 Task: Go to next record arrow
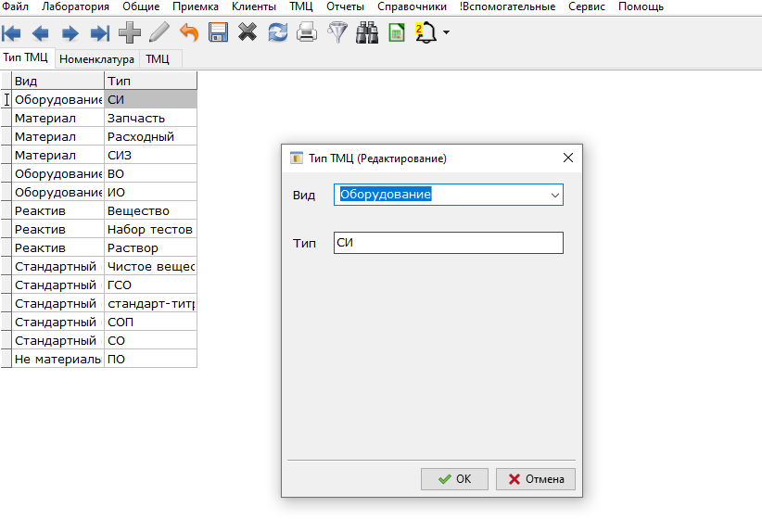click(70, 33)
